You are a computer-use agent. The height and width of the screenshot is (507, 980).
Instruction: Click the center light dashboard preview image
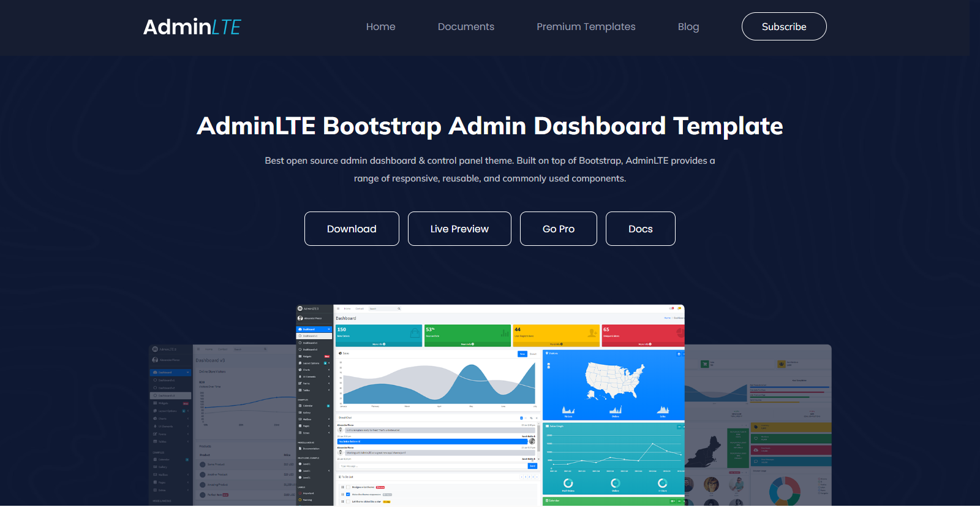(x=490, y=405)
